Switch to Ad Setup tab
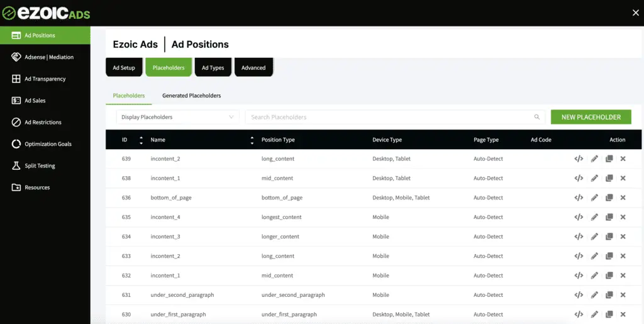Image resolution: width=644 pixels, height=324 pixels. pyautogui.click(x=124, y=67)
